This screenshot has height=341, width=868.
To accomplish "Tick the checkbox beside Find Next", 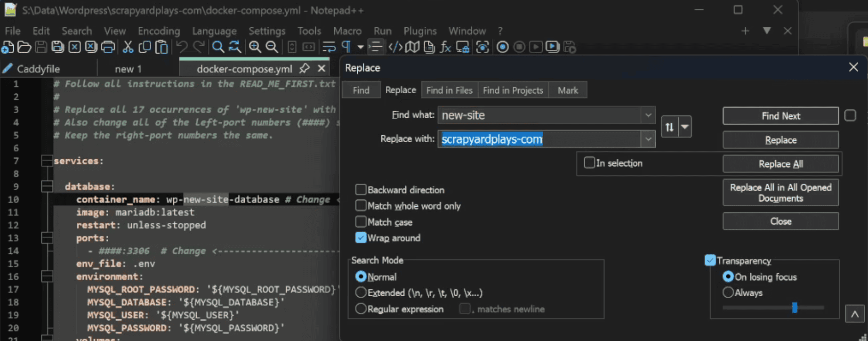I will 850,115.
